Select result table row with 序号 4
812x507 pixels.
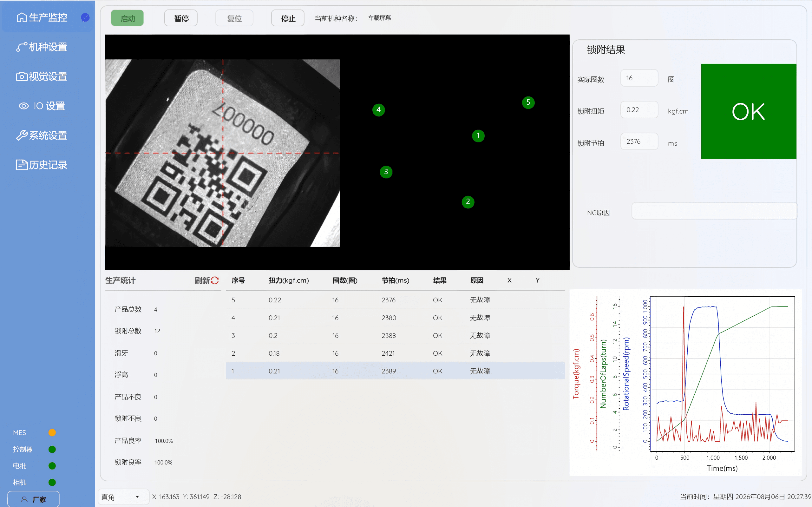pyautogui.click(x=396, y=318)
